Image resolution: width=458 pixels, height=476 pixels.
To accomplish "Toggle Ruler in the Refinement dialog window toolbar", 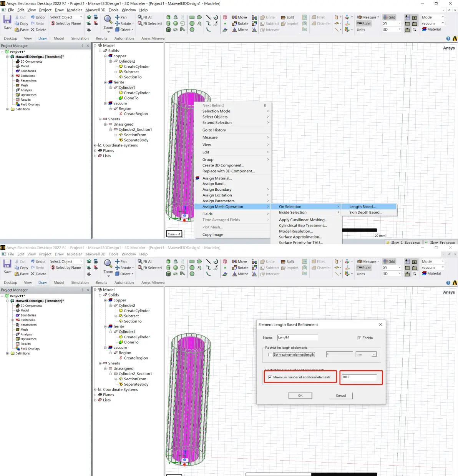I will (364, 268).
